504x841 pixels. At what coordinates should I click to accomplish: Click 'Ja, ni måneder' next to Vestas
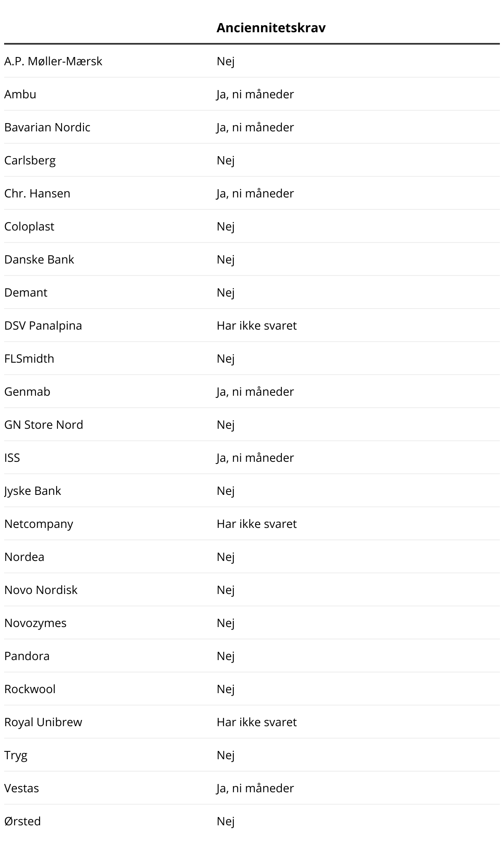click(x=255, y=788)
